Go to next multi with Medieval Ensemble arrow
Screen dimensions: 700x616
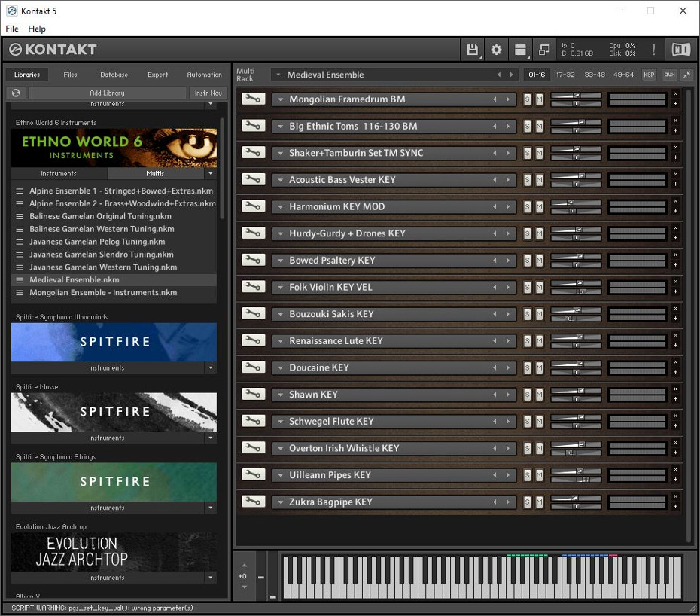click(x=511, y=75)
